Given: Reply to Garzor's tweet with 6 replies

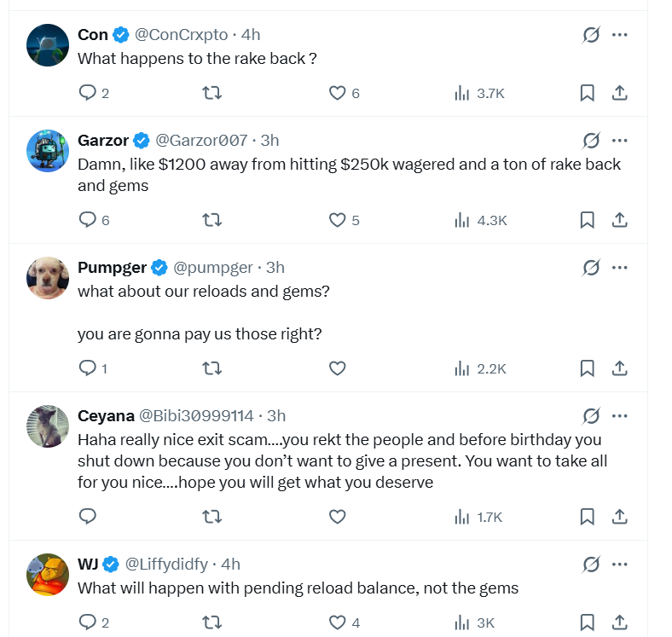Looking at the screenshot, I should click(x=88, y=220).
